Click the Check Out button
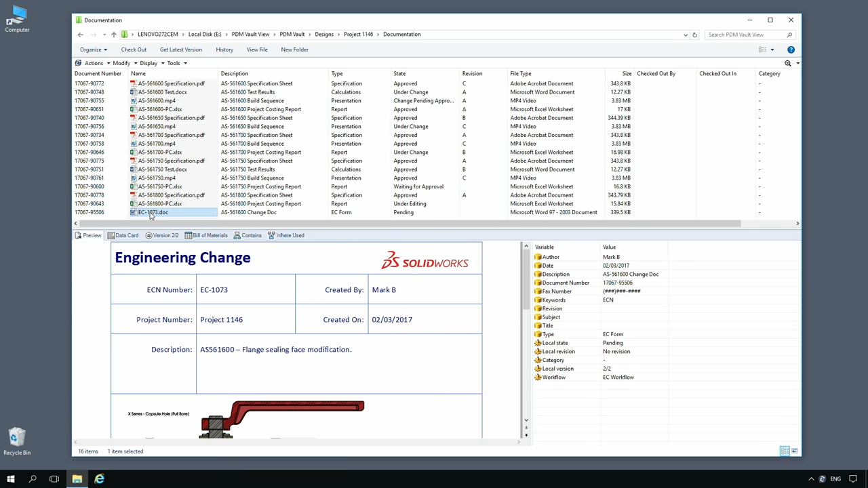Viewport: 868px width, 488px height. pos(134,49)
